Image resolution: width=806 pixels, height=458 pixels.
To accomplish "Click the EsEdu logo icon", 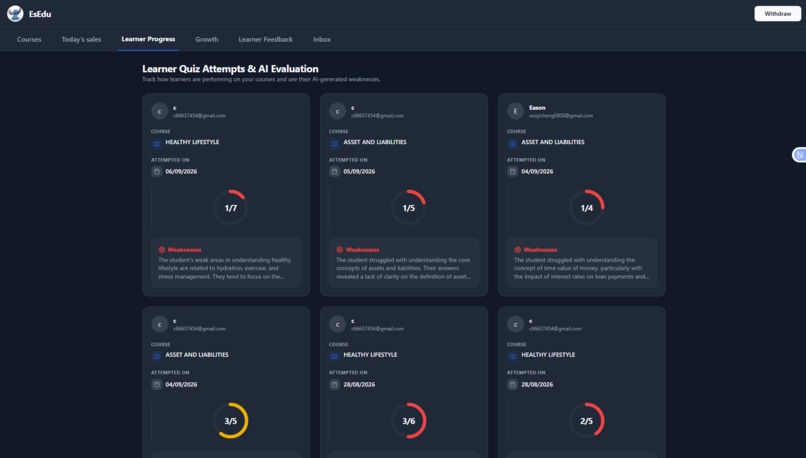I will [15, 13].
